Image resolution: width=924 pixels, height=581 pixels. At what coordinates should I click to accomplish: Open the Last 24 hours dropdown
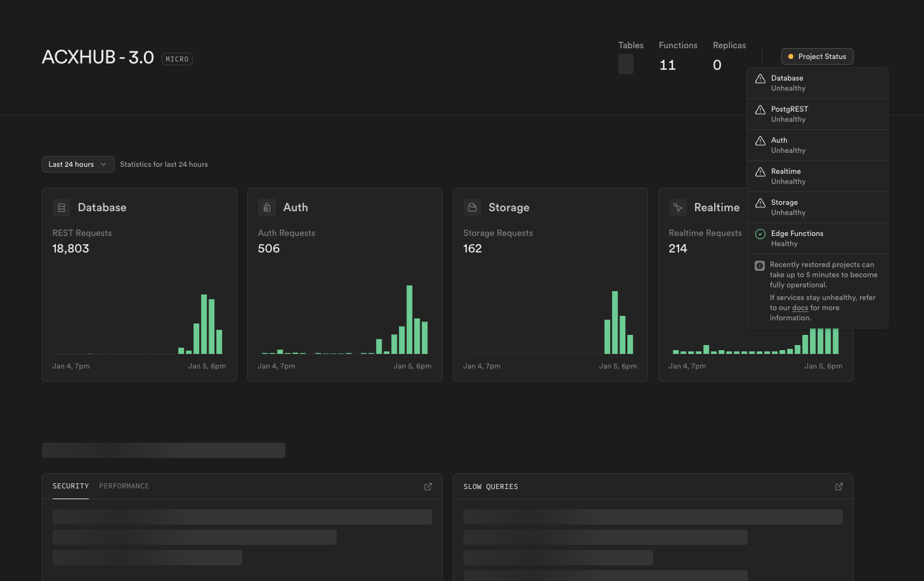tap(78, 164)
